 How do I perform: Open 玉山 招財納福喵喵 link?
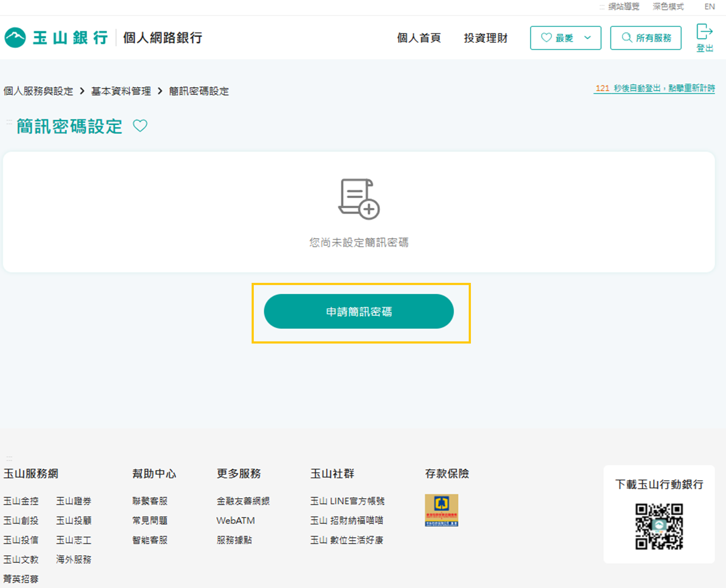[x=346, y=520]
